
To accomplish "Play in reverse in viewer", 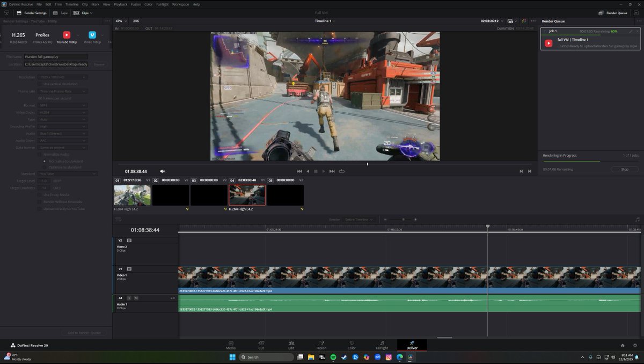I will tap(308, 171).
